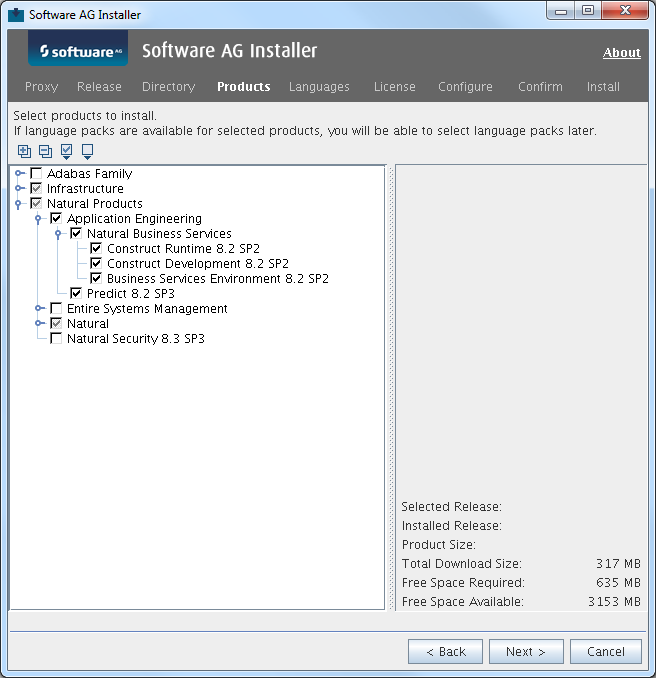Check Entire Systems Management checkbox
Screen dimensions: 656x678
[x=56, y=308]
